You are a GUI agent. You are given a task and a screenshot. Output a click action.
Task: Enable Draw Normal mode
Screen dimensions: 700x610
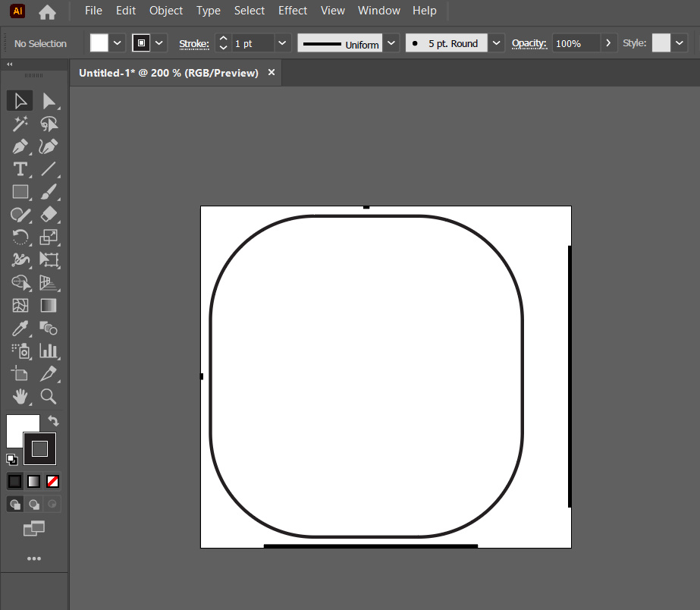point(14,505)
